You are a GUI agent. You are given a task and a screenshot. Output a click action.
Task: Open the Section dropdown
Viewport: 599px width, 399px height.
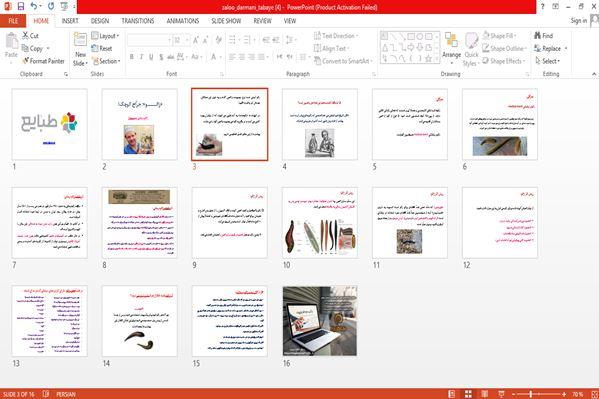[106, 61]
